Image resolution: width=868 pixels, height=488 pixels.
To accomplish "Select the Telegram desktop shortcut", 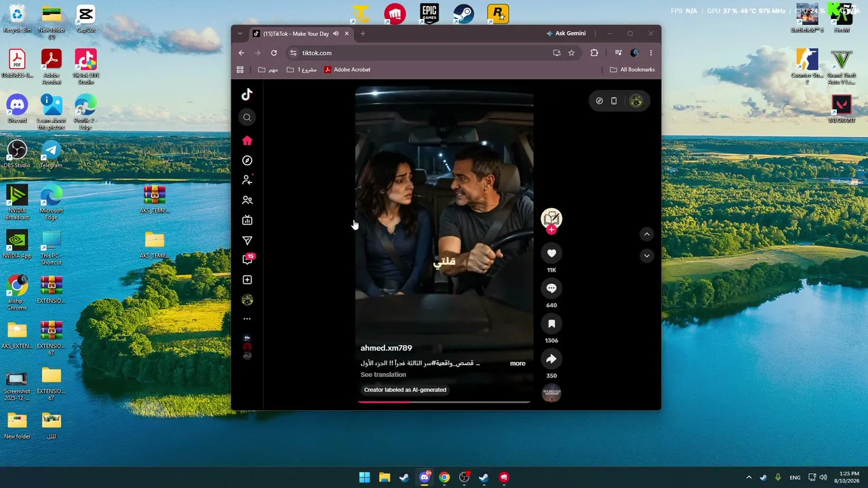I will 51,154.
